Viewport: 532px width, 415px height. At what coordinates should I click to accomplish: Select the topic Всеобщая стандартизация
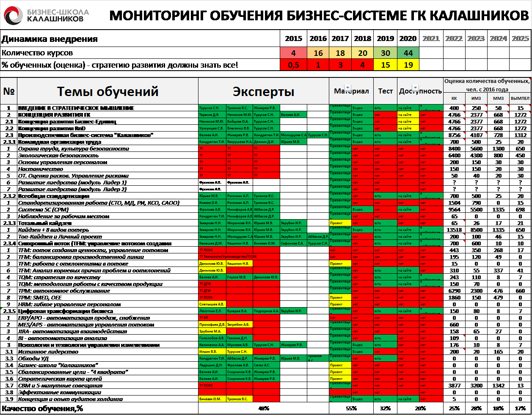[54, 196]
